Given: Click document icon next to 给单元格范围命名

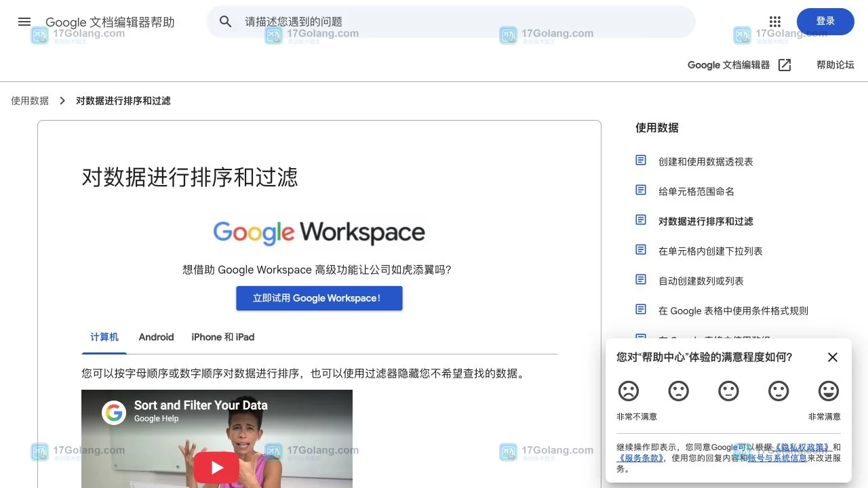Looking at the screenshot, I should 641,190.
